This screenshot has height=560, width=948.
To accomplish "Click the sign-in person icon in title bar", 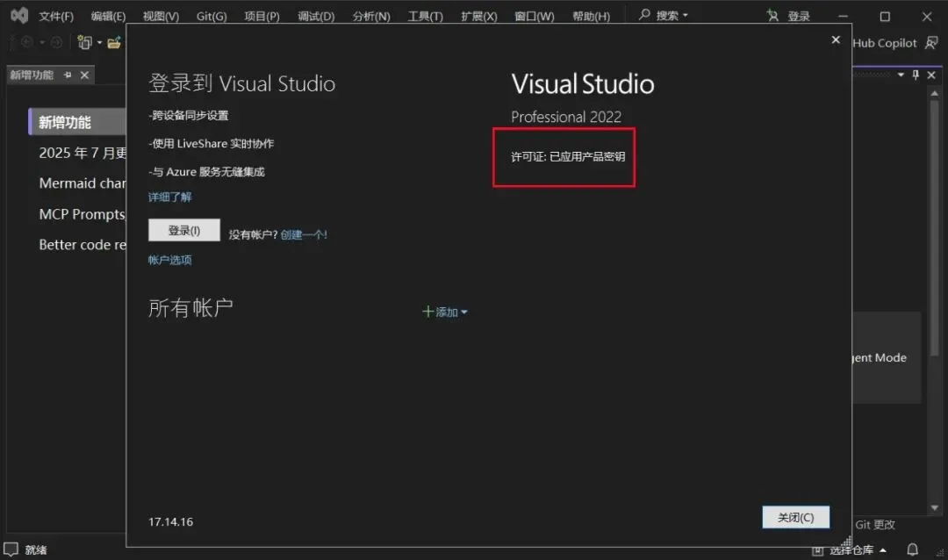I will click(x=772, y=15).
